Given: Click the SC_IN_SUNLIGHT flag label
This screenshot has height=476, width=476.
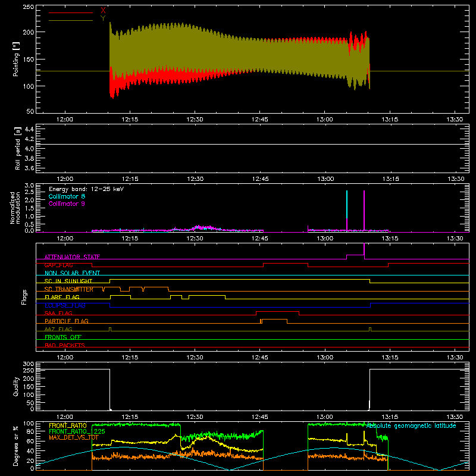Looking at the screenshot, I should tap(68, 281).
